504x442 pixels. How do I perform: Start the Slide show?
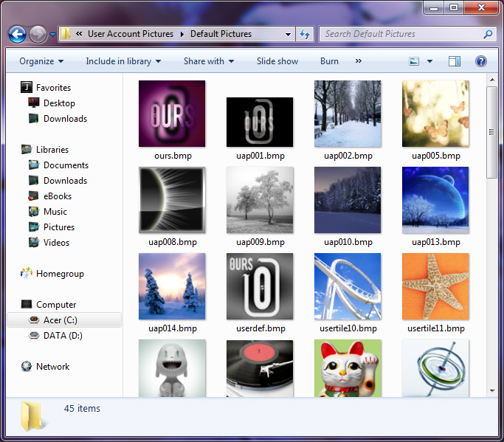pyautogui.click(x=277, y=61)
